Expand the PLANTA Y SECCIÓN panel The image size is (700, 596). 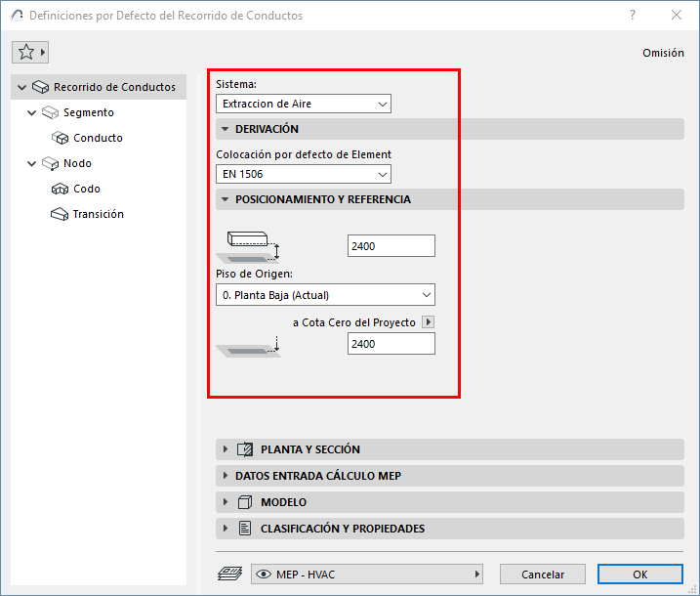pyautogui.click(x=226, y=449)
